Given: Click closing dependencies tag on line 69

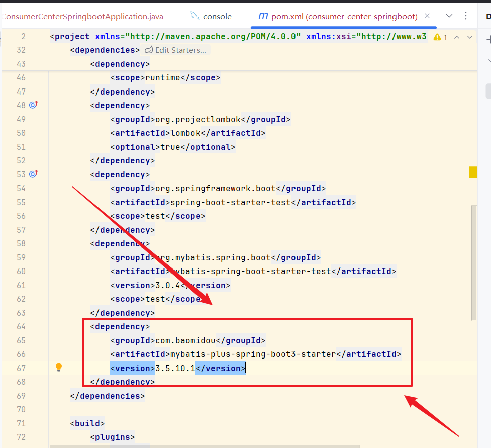Looking at the screenshot, I should coord(108,396).
